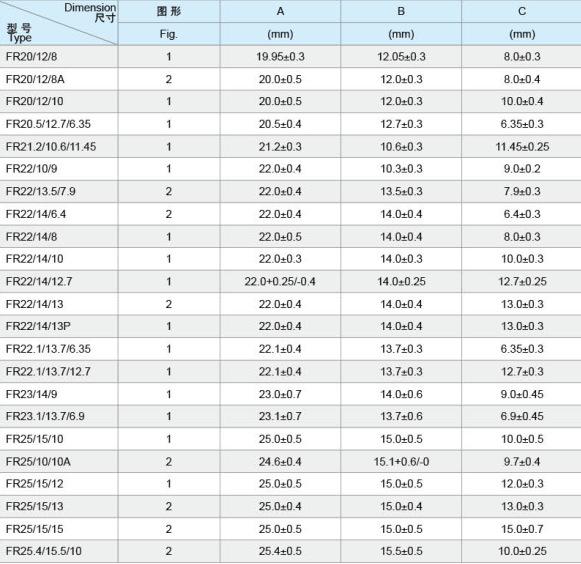Select the 10.0±0.4 cell
This screenshot has height=564, width=581.
522,101
